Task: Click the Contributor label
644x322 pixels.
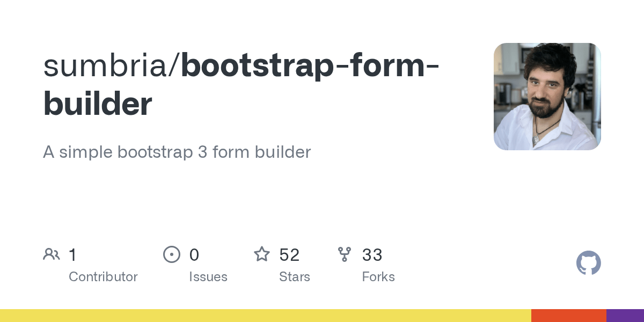Action: pyautogui.click(x=103, y=277)
